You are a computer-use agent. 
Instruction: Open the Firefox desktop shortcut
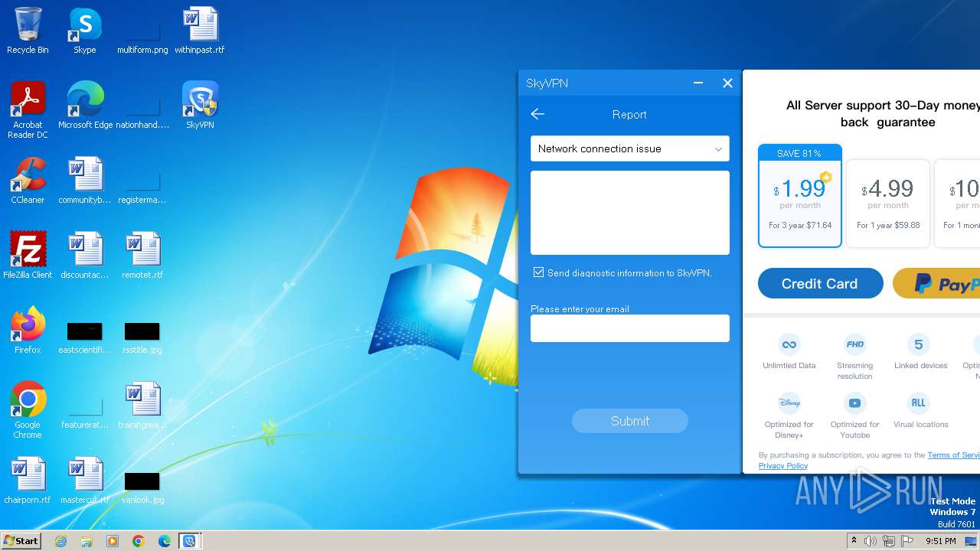tap(28, 331)
